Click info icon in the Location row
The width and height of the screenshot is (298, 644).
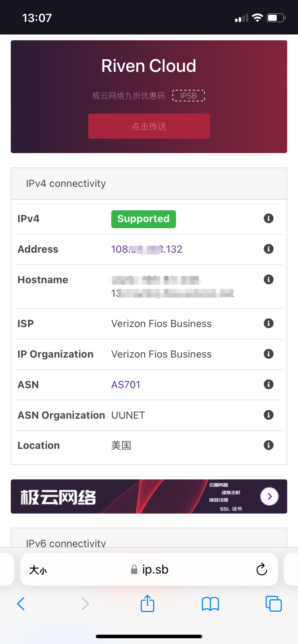click(268, 445)
